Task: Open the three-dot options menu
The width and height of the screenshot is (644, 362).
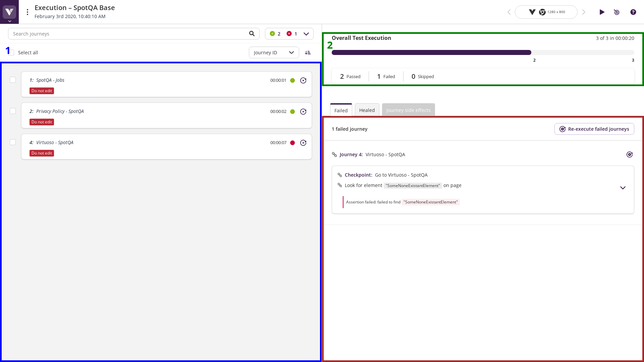Action: pyautogui.click(x=28, y=12)
